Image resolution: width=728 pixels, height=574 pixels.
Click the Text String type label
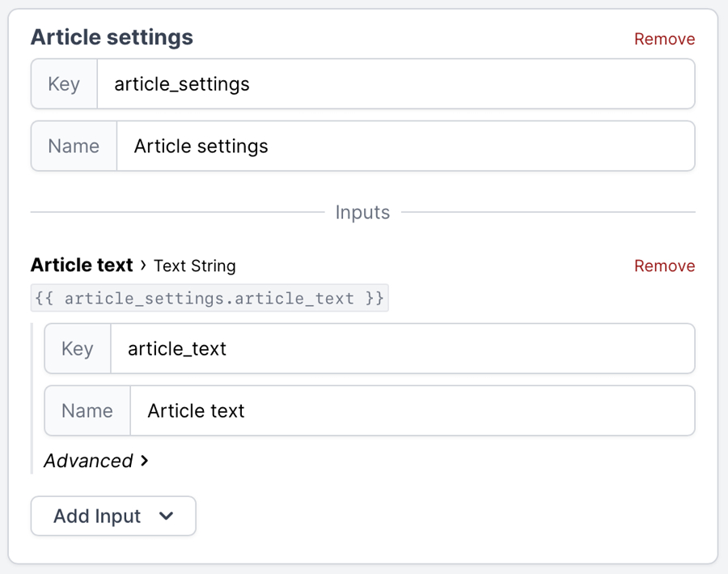click(x=194, y=266)
